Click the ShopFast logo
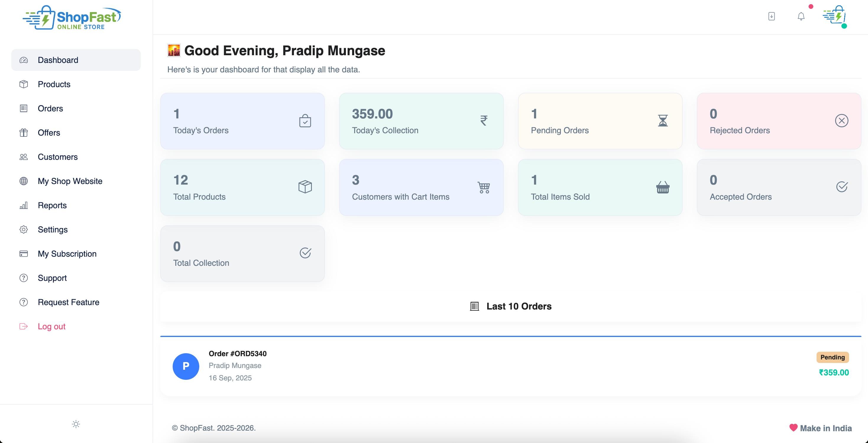 pyautogui.click(x=72, y=17)
